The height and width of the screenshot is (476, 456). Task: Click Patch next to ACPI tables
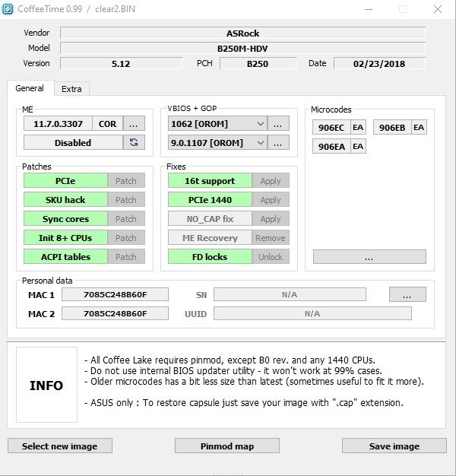coord(126,256)
